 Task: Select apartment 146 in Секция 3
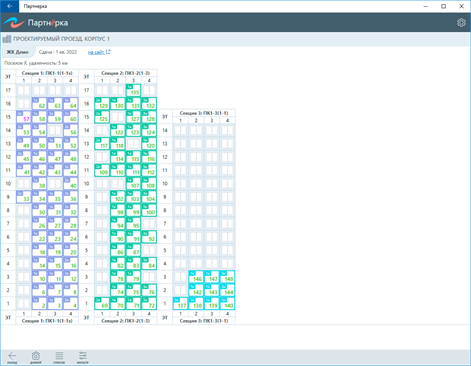196,277
